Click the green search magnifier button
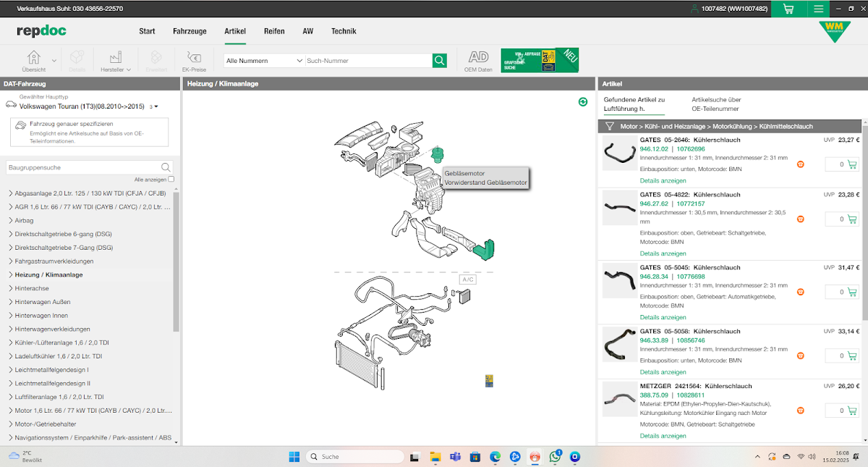This screenshot has height=467, width=868. [x=439, y=61]
